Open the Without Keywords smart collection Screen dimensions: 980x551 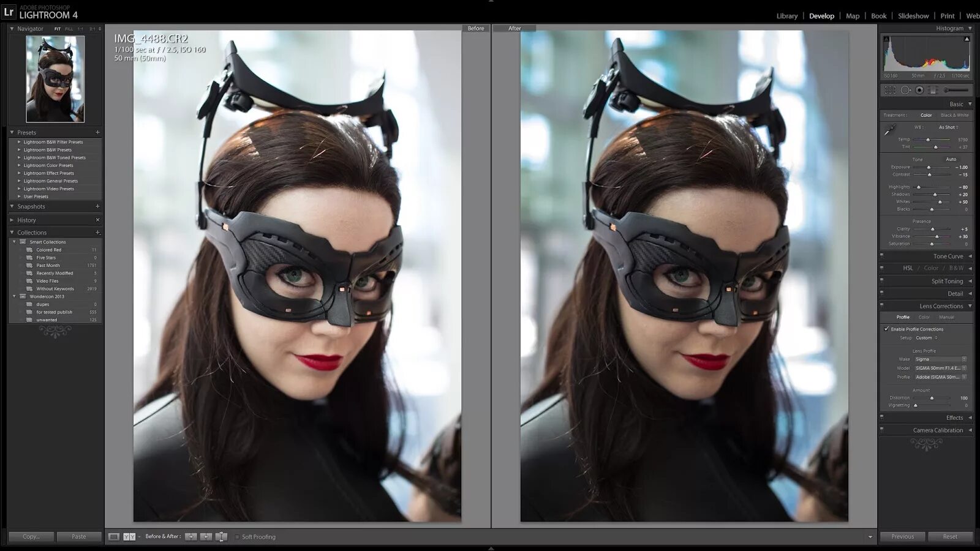[55, 289]
